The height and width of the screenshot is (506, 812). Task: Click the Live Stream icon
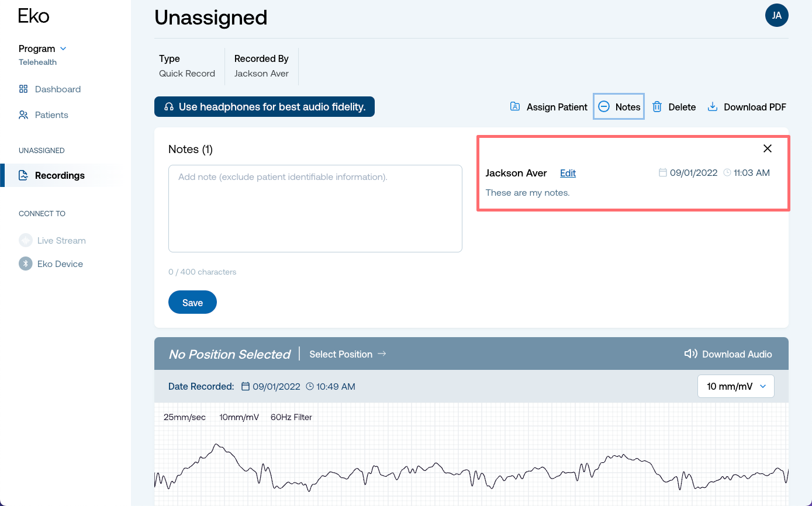26,241
